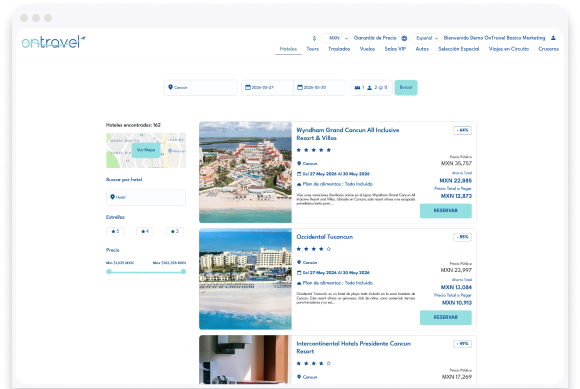Open the MXN currency dropdown
The height and width of the screenshot is (389, 580).
click(x=335, y=38)
